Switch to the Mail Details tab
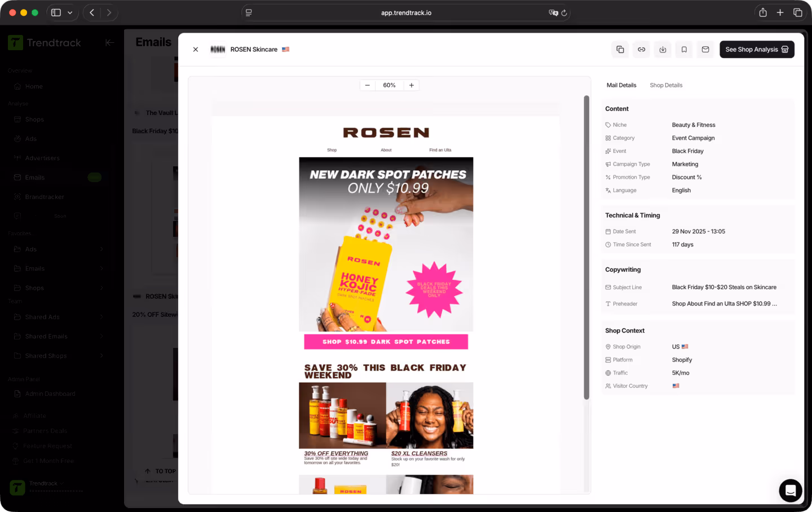The image size is (812, 512). click(621, 85)
